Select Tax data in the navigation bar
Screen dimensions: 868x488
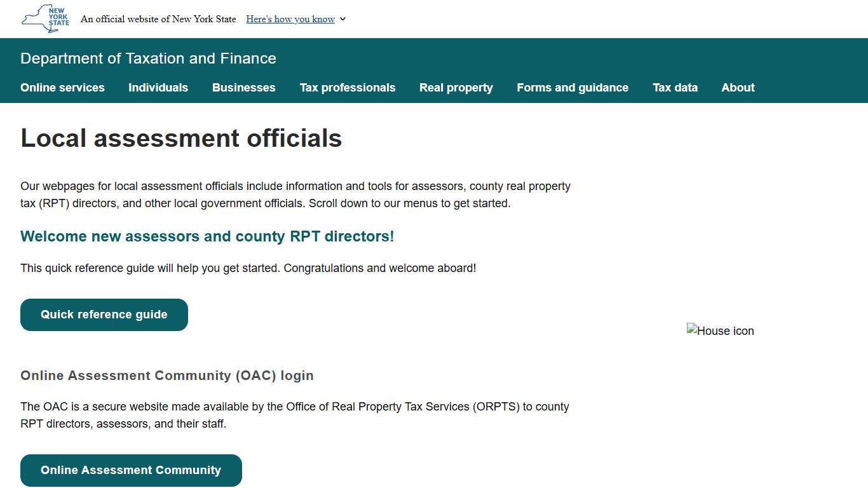click(675, 88)
